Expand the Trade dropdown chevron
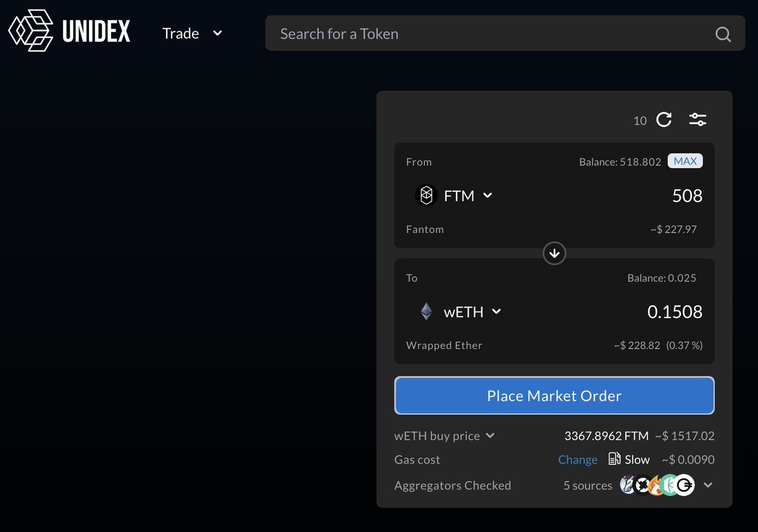 pyautogui.click(x=217, y=33)
